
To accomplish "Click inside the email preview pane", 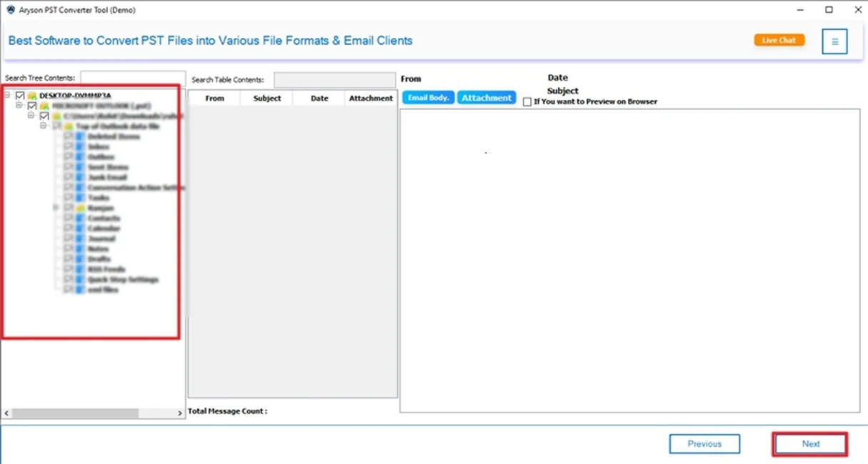I will click(629, 261).
